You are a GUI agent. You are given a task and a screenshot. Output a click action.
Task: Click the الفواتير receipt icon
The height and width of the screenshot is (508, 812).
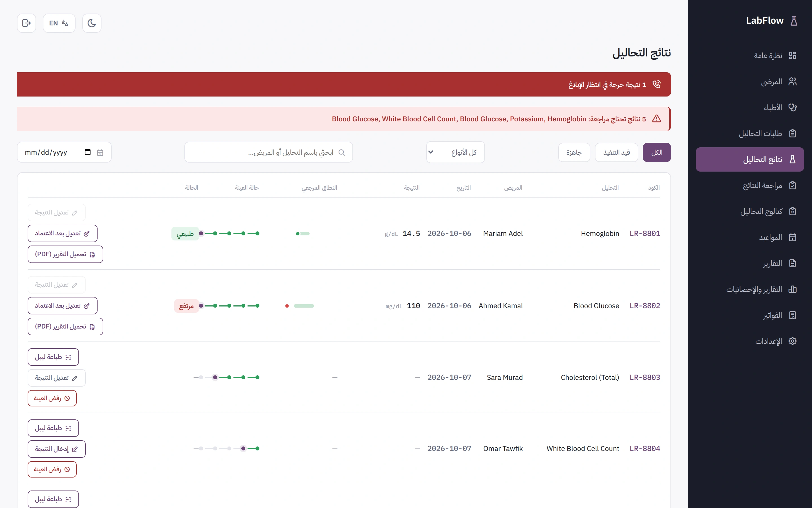tap(793, 315)
